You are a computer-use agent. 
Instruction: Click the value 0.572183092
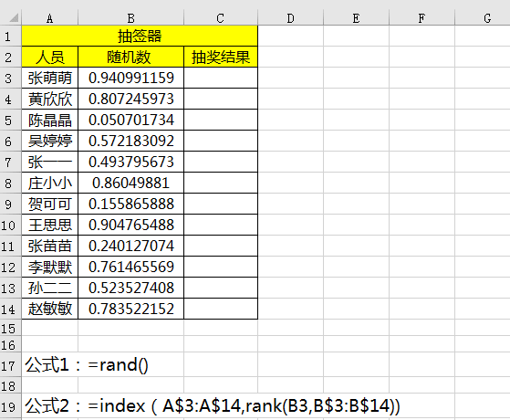coord(131,141)
